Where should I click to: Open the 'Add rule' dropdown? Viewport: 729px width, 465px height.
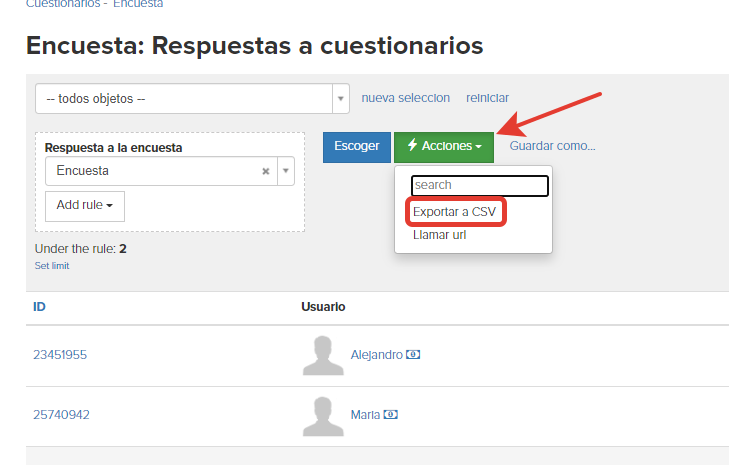[x=85, y=206]
